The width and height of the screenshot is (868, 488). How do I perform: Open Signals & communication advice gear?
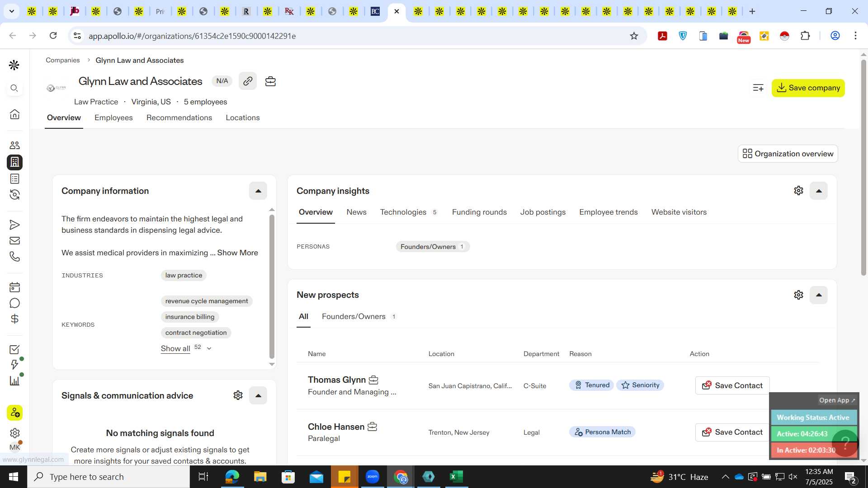[x=238, y=395]
